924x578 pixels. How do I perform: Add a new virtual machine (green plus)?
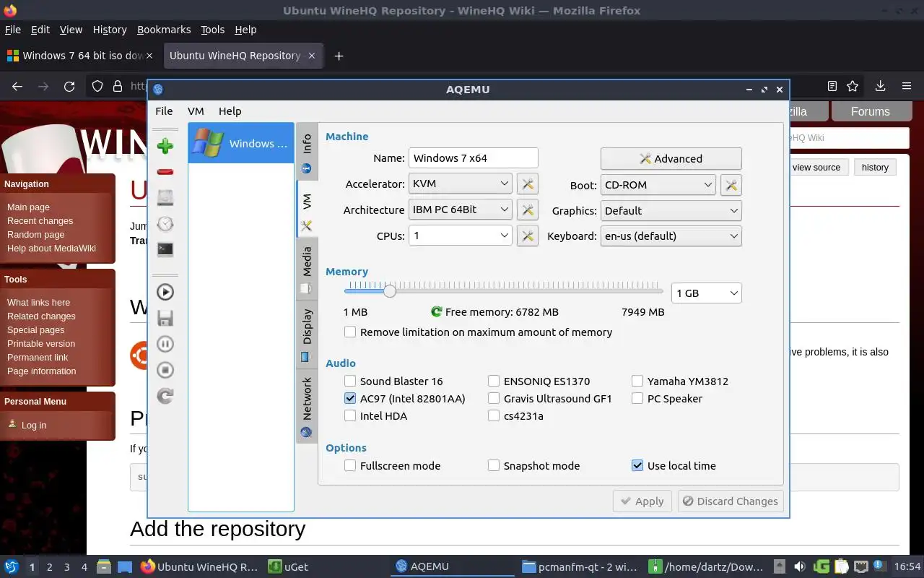[x=165, y=146]
